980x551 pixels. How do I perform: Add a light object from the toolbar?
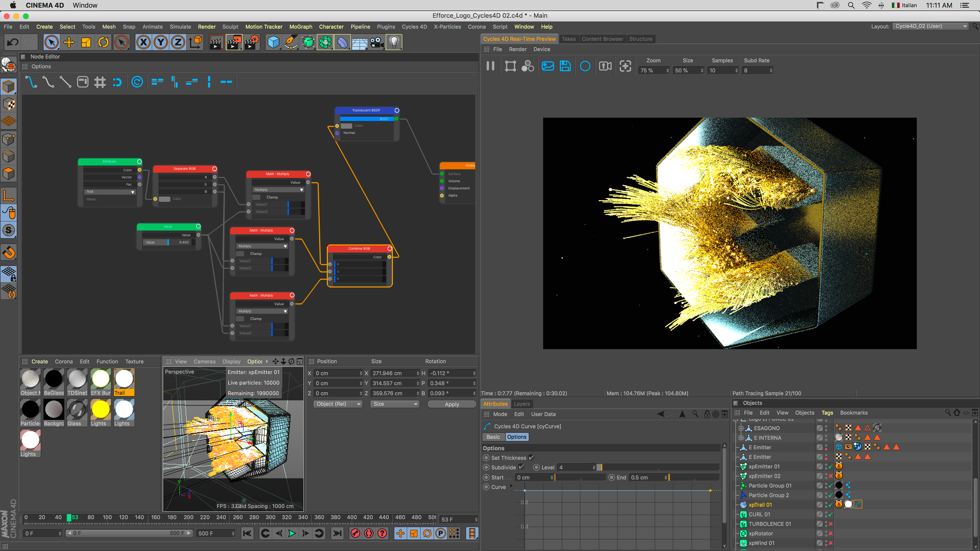point(394,42)
